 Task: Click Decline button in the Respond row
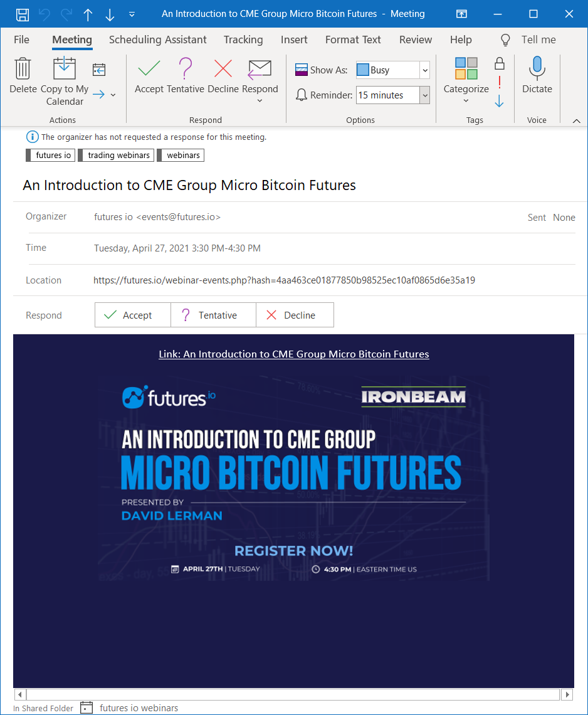[x=295, y=315]
